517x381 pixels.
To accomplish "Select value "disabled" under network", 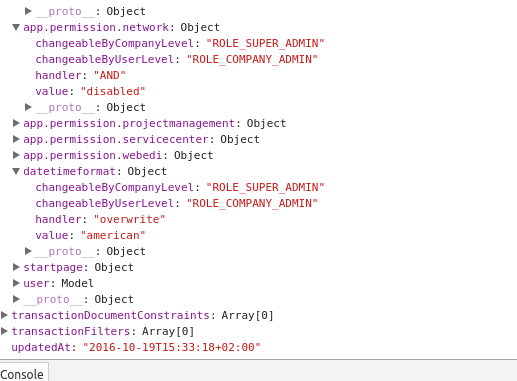I will [113, 91].
